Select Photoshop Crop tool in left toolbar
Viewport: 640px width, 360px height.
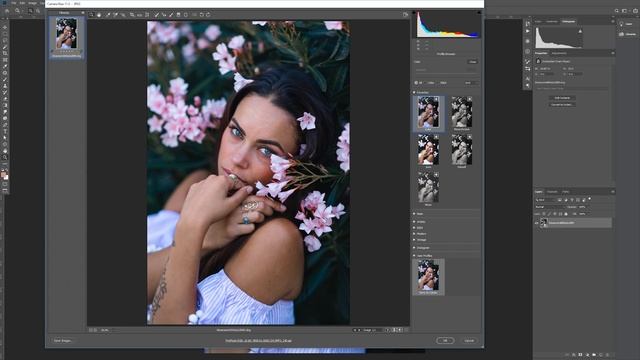[5, 53]
